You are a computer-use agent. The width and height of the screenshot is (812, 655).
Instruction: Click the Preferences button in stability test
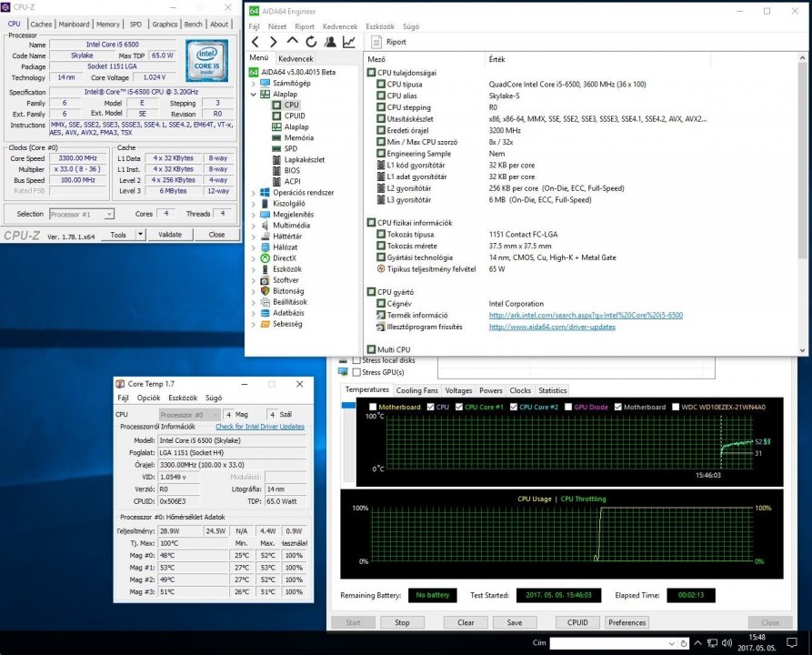pyautogui.click(x=627, y=622)
